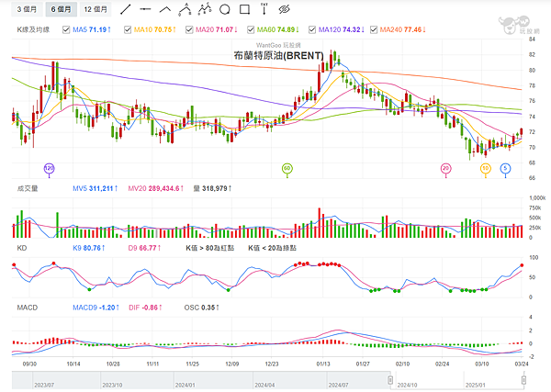Click the OSC 0.35 value
The image size is (551, 392).
(202, 308)
